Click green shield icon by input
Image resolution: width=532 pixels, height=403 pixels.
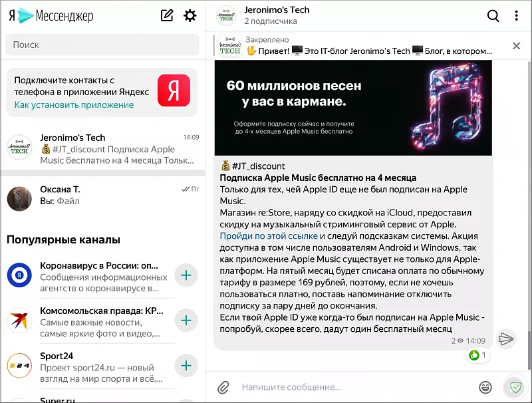click(515, 387)
